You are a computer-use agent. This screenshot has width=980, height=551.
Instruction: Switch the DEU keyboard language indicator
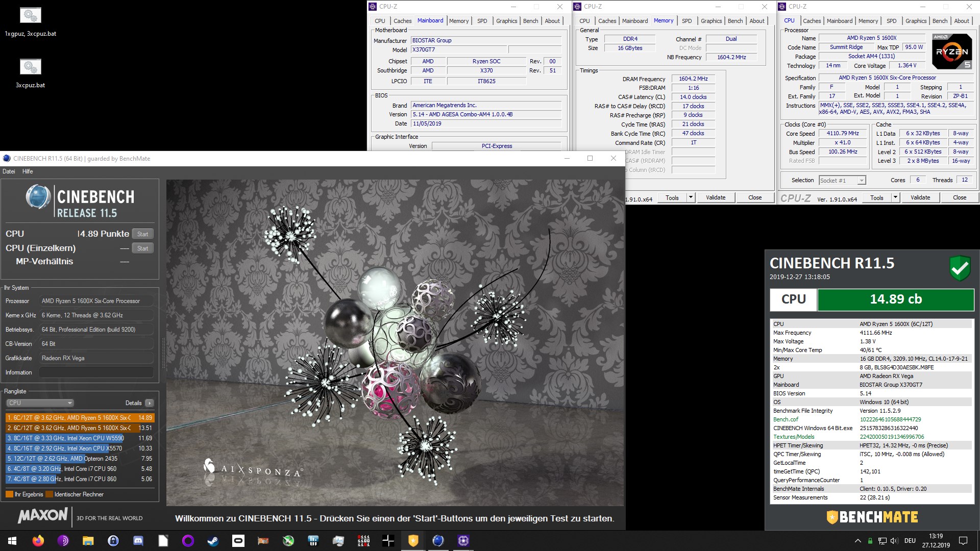pos(910,541)
